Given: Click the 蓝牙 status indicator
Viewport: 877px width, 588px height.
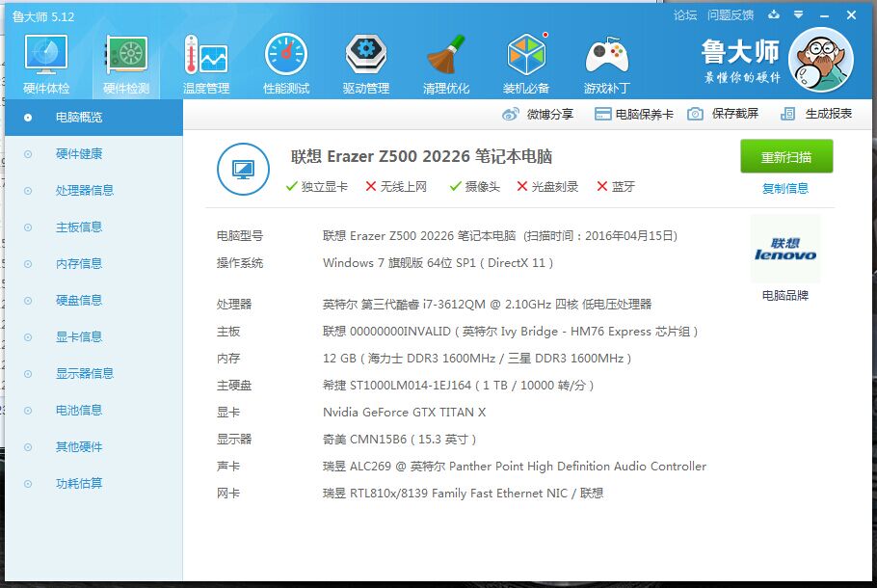Looking at the screenshot, I should pyautogui.click(x=616, y=187).
